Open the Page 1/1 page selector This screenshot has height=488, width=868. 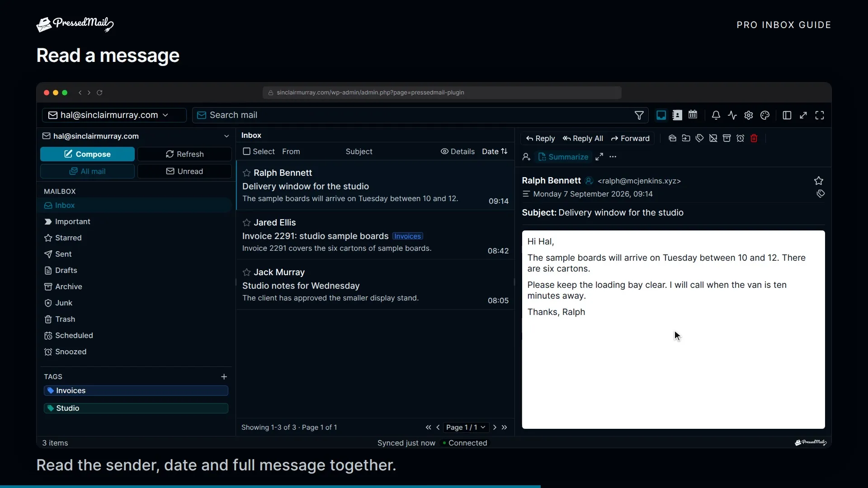466,427
